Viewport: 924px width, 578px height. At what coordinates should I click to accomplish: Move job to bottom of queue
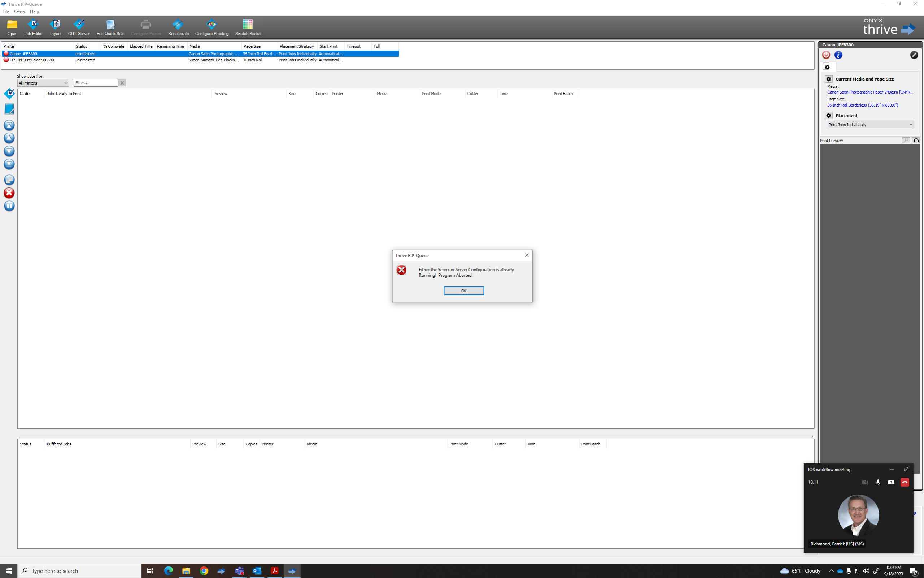coord(9,164)
